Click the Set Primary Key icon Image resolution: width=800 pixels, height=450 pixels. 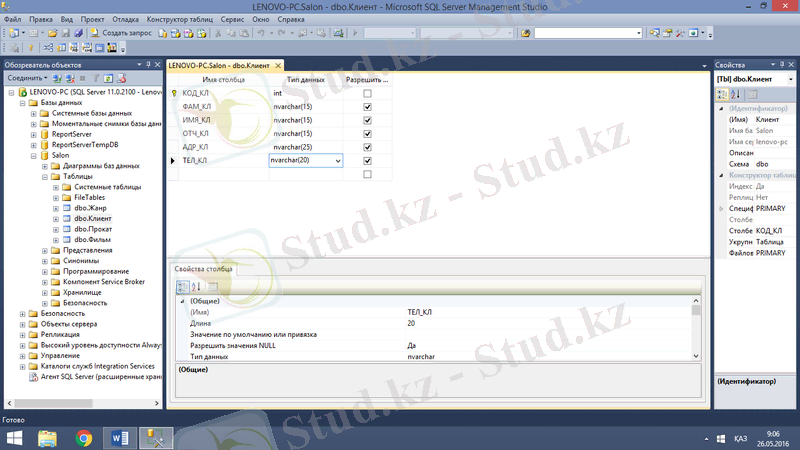(x=31, y=48)
